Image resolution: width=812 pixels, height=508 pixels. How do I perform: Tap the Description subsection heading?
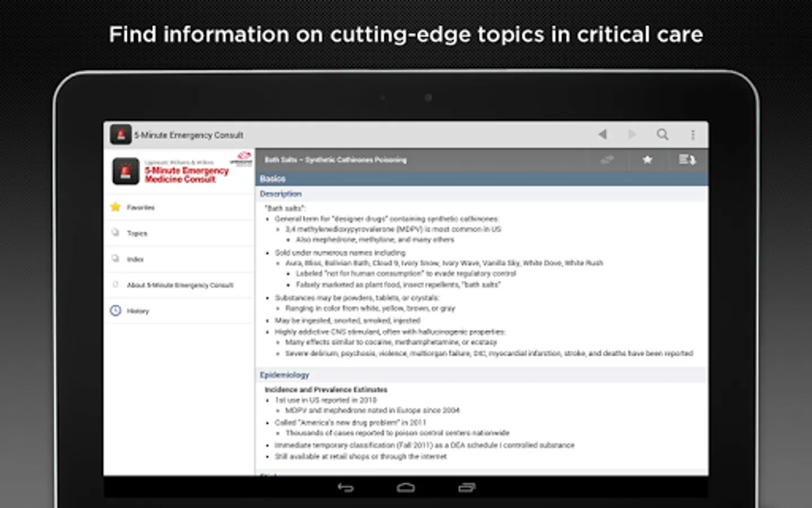[x=280, y=194]
